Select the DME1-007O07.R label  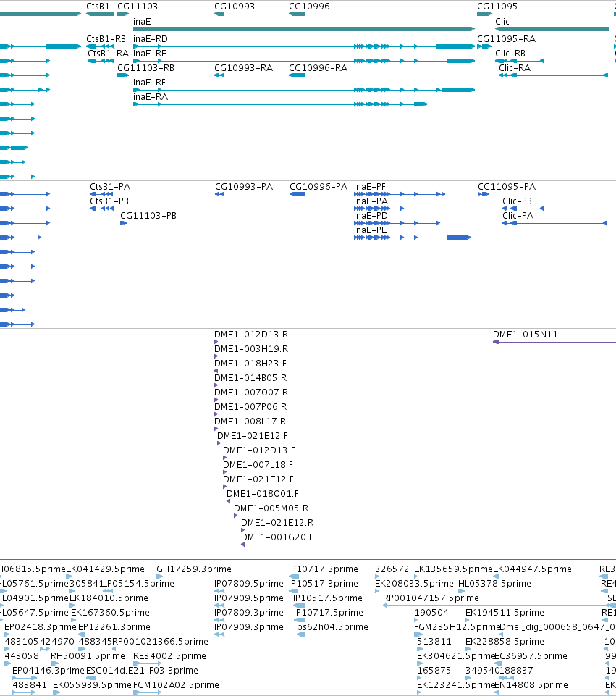[251, 393]
